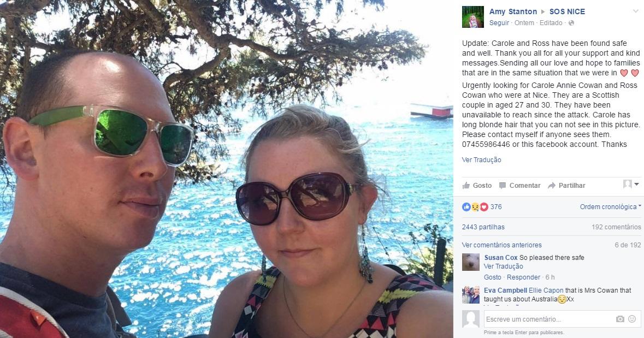
Task: Open the post options chevron at top right
Action: [636, 11]
